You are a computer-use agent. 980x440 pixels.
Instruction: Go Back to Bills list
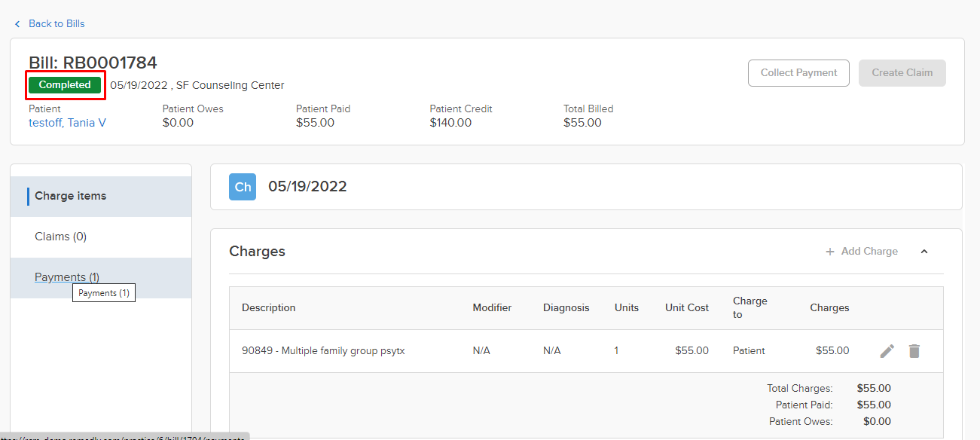click(x=56, y=24)
